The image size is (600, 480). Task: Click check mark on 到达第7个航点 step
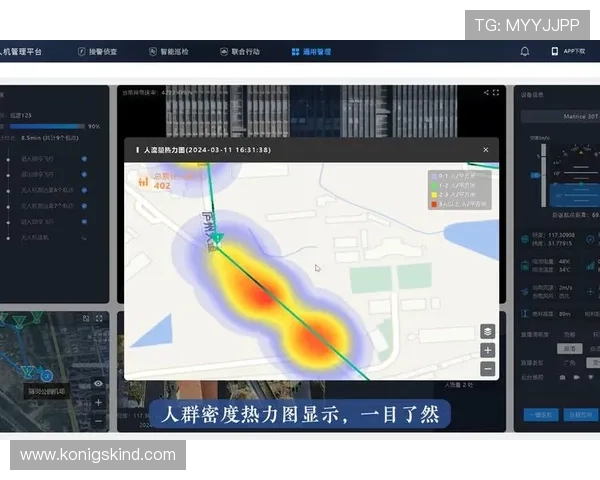tap(84, 206)
